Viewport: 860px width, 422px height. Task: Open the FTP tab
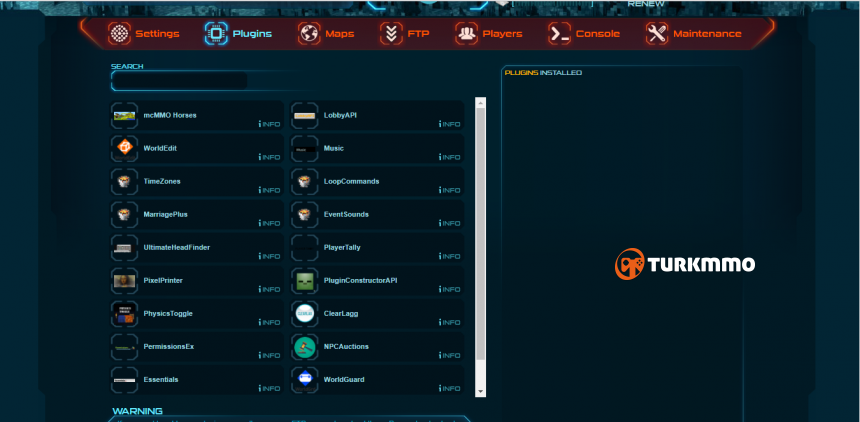(404, 33)
